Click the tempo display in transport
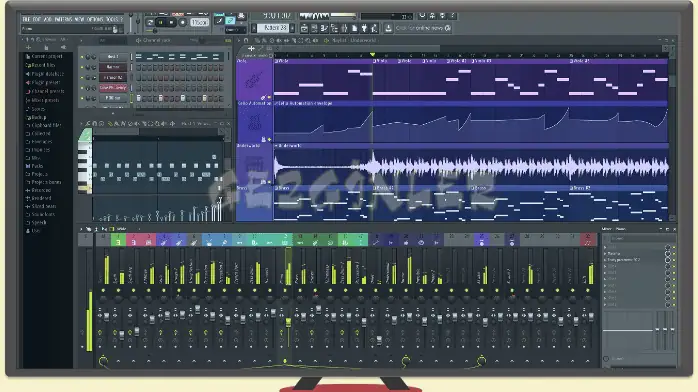 [199, 23]
